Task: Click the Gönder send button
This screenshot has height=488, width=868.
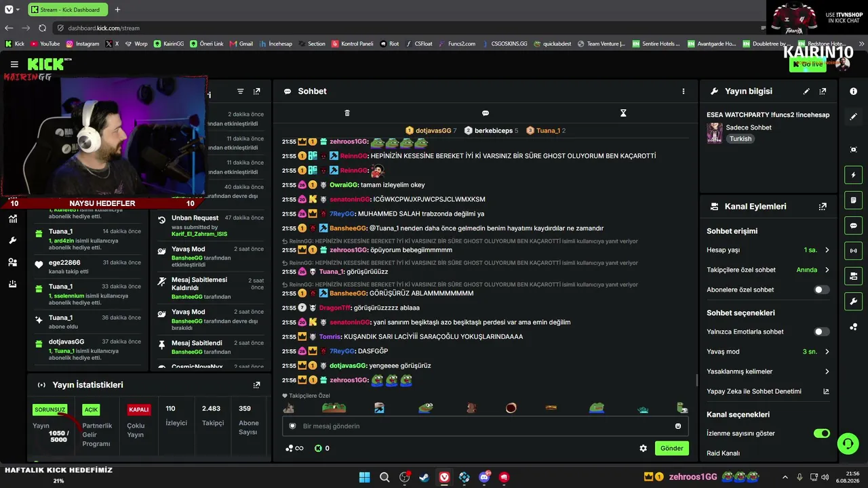Action: (671, 448)
